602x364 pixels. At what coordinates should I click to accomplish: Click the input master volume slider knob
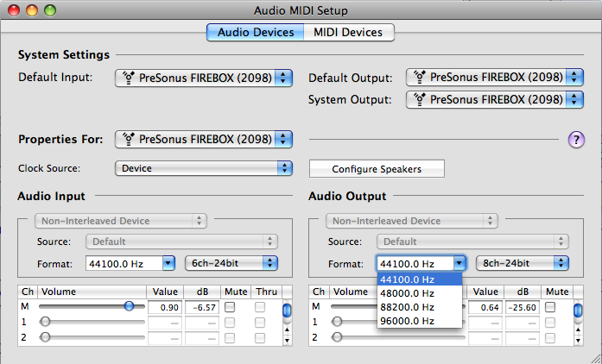[129, 306]
